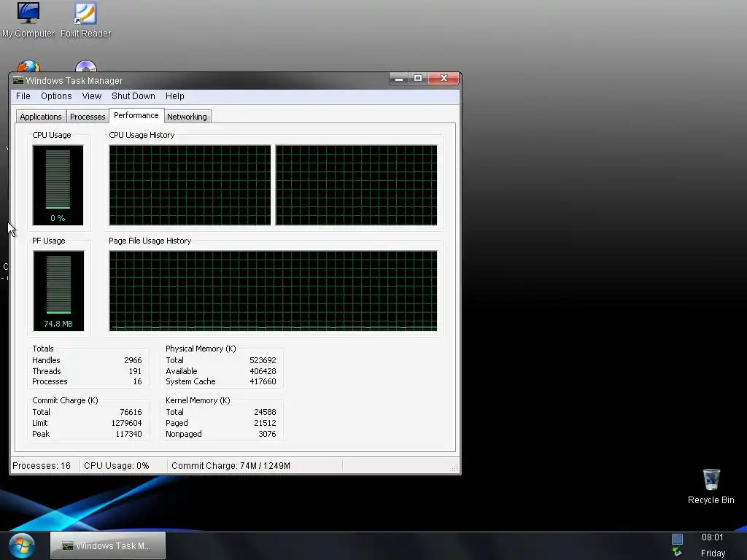
Task: Close the Task Manager window
Action: click(444, 78)
